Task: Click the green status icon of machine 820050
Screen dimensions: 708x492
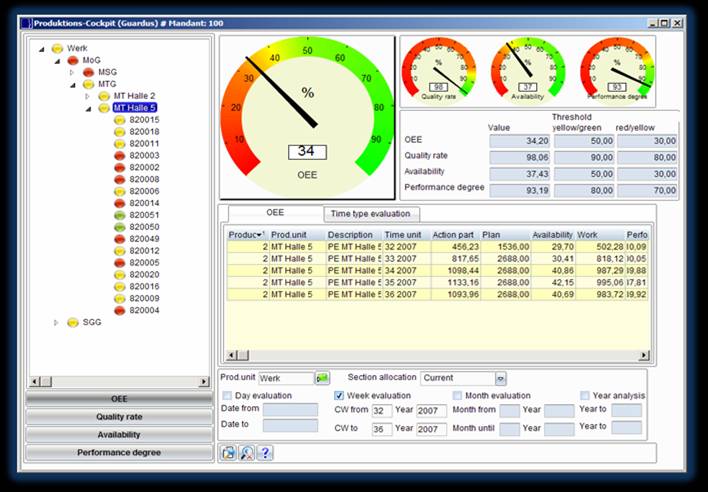Action: (x=119, y=227)
